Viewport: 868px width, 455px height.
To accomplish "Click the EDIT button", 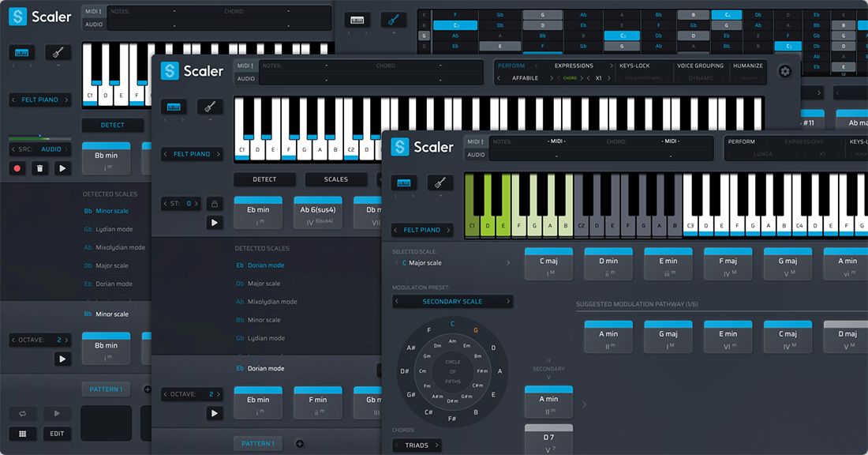I will (57, 434).
